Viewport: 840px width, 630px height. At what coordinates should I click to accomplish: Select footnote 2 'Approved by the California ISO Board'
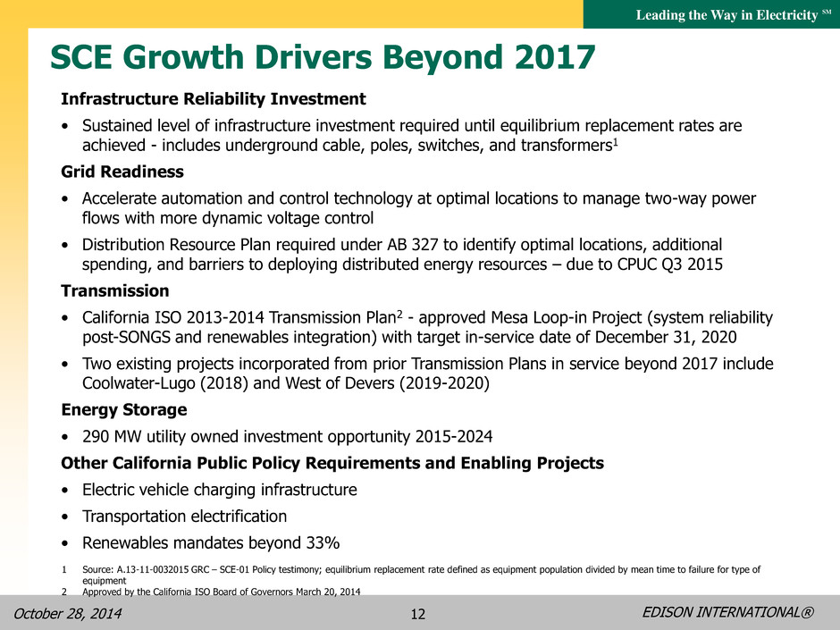point(222,592)
